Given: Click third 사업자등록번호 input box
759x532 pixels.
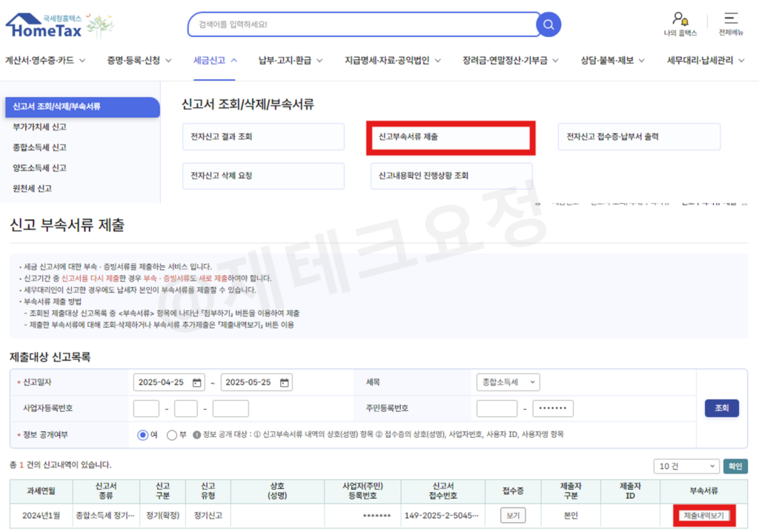Looking at the screenshot, I should [231, 408].
